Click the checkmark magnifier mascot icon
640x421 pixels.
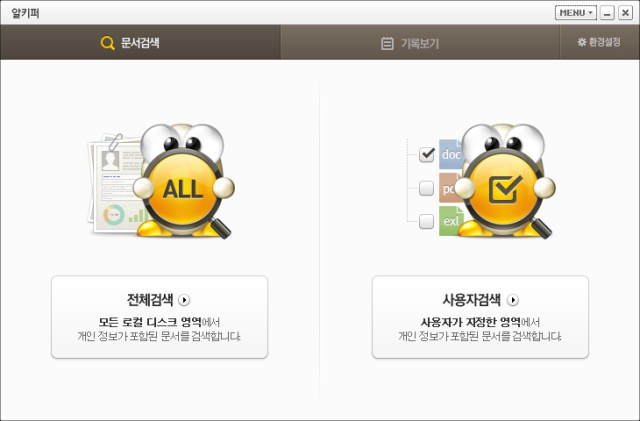pyautogui.click(x=505, y=181)
